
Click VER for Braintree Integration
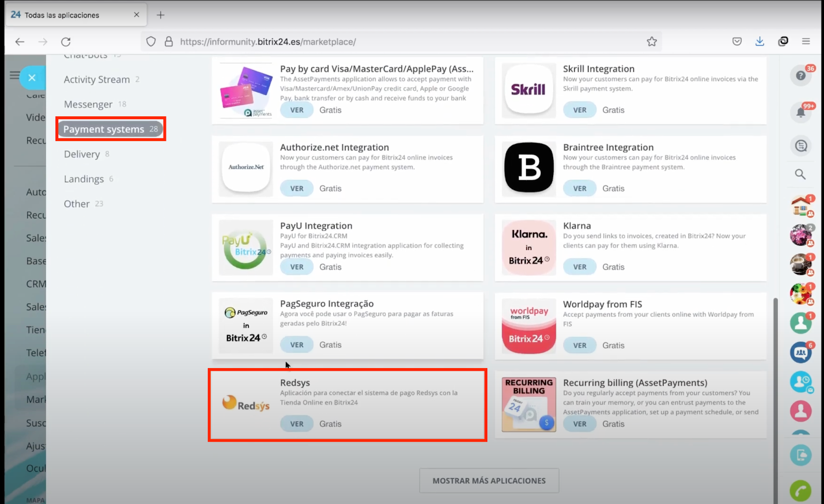[580, 188]
